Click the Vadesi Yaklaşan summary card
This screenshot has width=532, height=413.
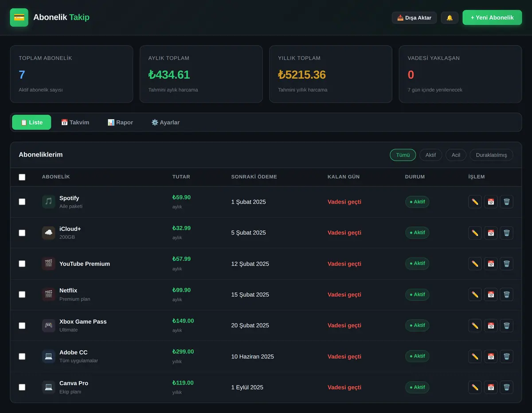coord(460,74)
